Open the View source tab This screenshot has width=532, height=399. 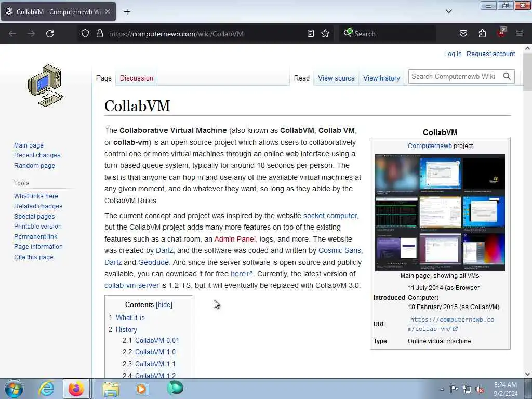click(336, 78)
